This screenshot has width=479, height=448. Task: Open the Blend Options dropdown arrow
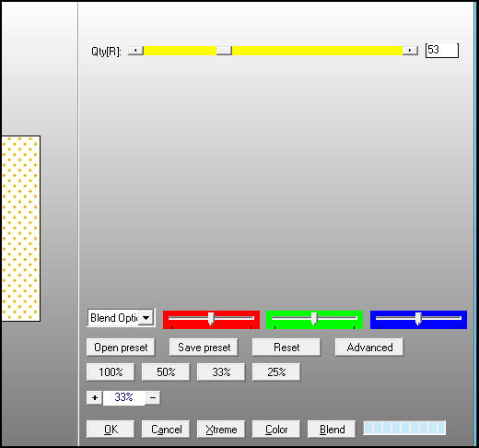pyautogui.click(x=146, y=318)
